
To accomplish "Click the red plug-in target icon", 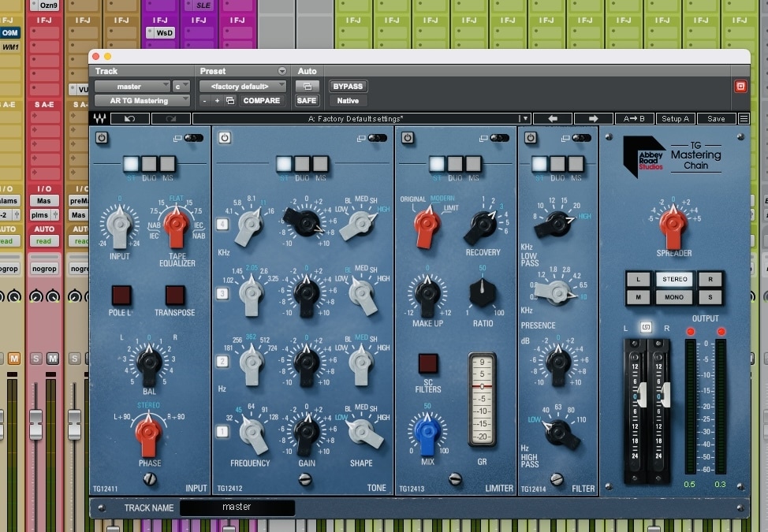I will (740, 87).
